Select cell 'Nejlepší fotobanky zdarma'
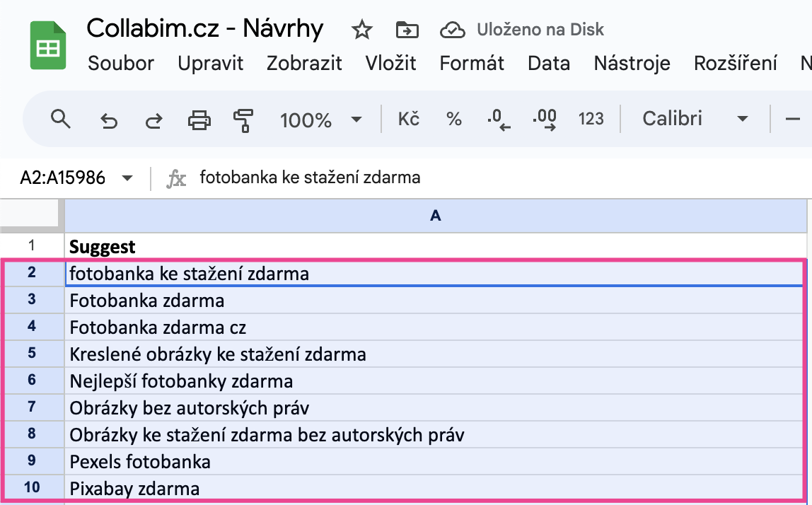 pyautogui.click(x=436, y=381)
